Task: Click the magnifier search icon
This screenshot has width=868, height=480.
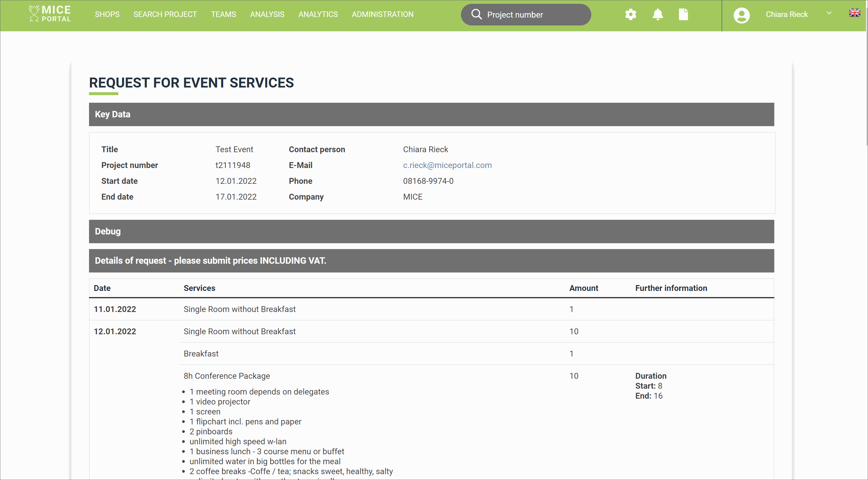Action: [476, 14]
